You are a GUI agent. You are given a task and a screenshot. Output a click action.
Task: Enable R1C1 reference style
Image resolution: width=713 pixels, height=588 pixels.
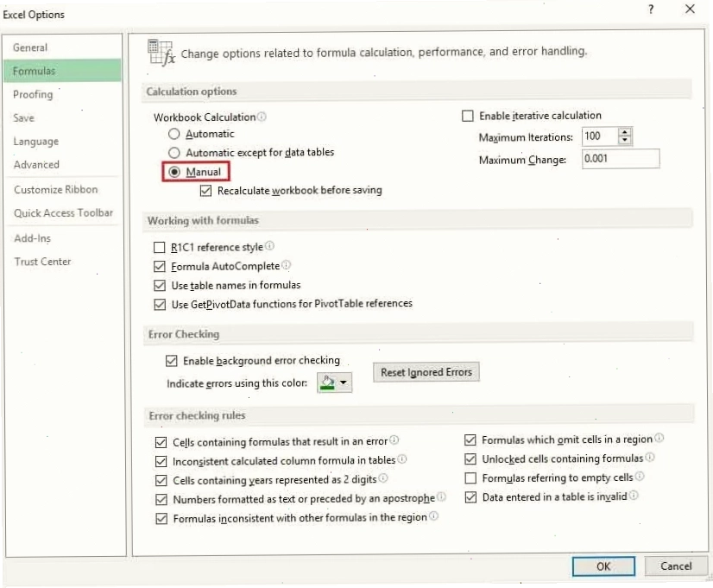pos(159,248)
